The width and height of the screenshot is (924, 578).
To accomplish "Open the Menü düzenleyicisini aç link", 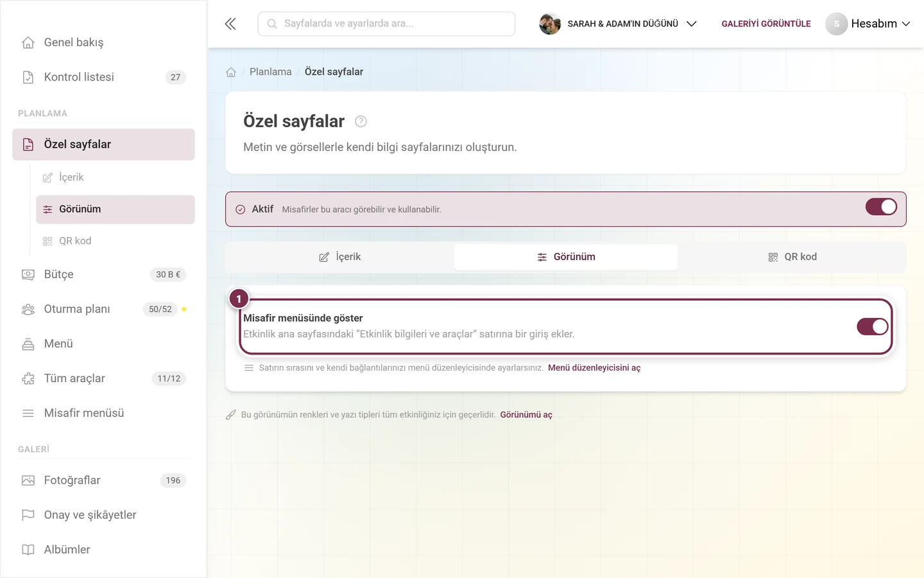I will pos(594,368).
